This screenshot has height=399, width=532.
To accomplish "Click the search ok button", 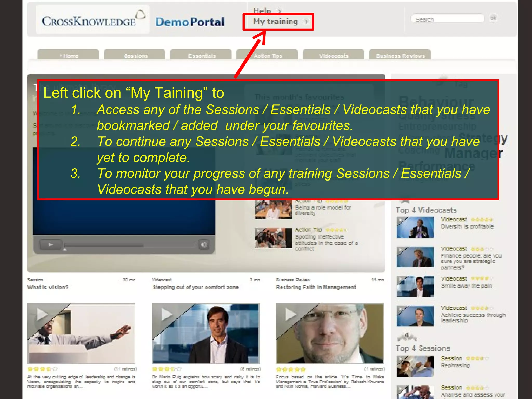I will click(493, 18).
